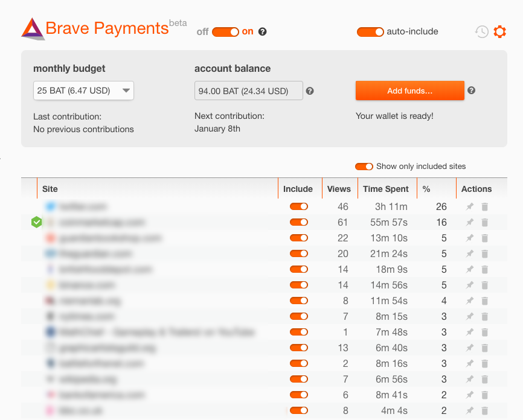The height and width of the screenshot is (420, 523).
Task: Open the payment history clock icon
Action: [482, 31]
